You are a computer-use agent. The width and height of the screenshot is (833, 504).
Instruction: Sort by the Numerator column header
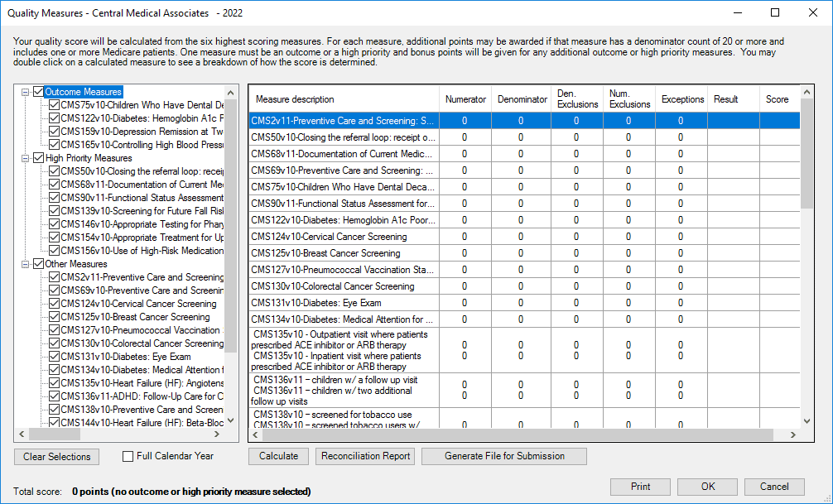465,99
